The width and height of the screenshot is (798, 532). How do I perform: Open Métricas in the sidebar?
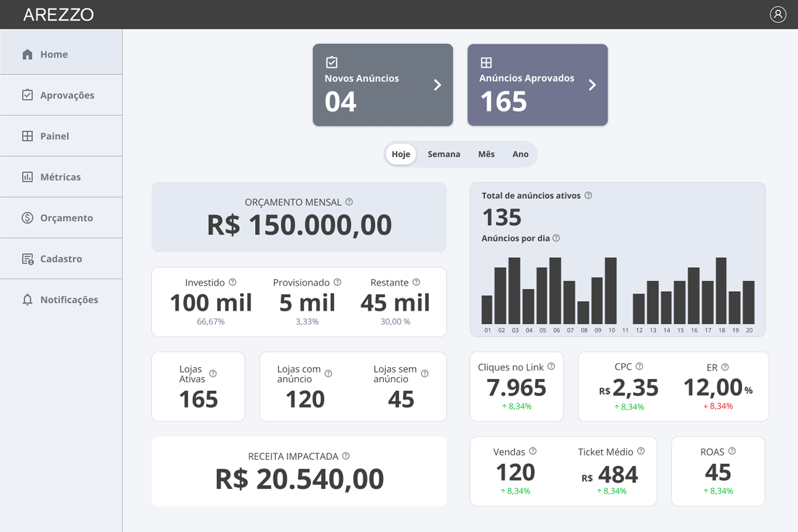pyautogui.click(x=61, y=177)
